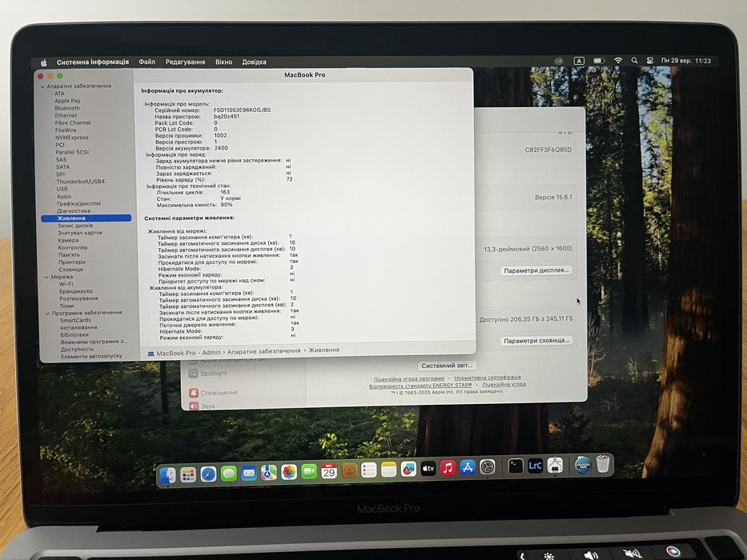Screen dimensions: 747x560
Task: Select Wi-Fi under Мережа
Action: 66,284
